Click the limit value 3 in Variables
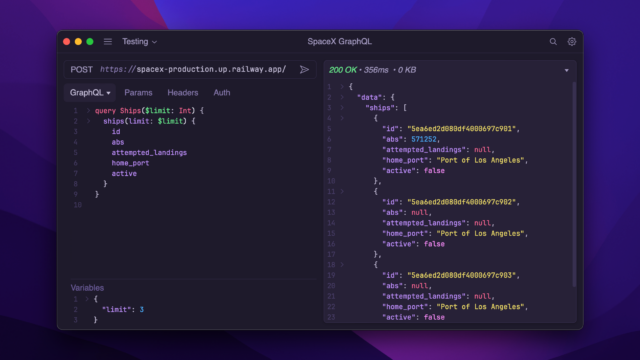 142,309
